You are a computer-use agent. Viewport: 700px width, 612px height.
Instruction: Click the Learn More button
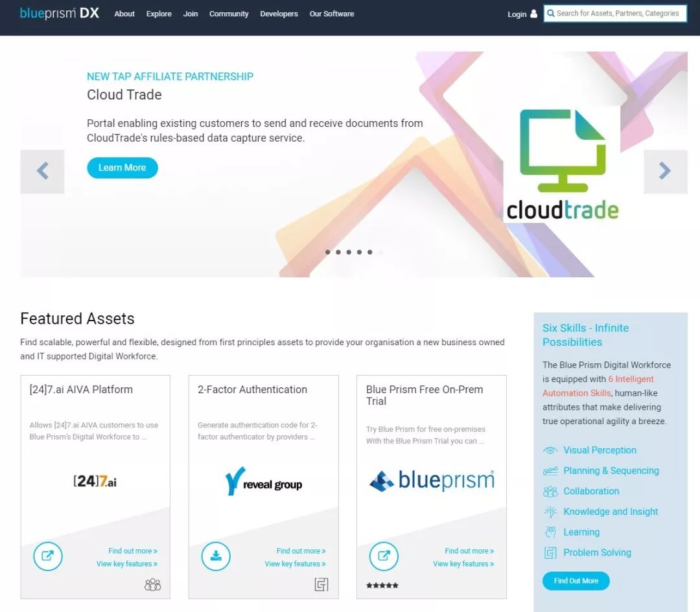122,168
